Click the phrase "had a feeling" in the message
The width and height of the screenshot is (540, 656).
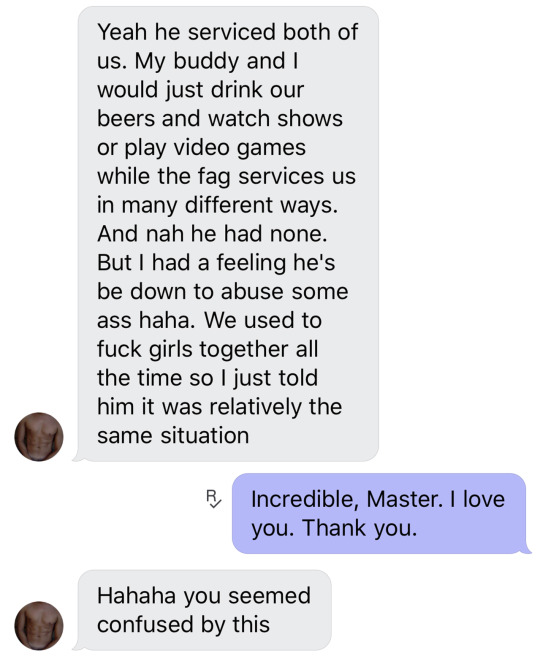click(218, 263)
